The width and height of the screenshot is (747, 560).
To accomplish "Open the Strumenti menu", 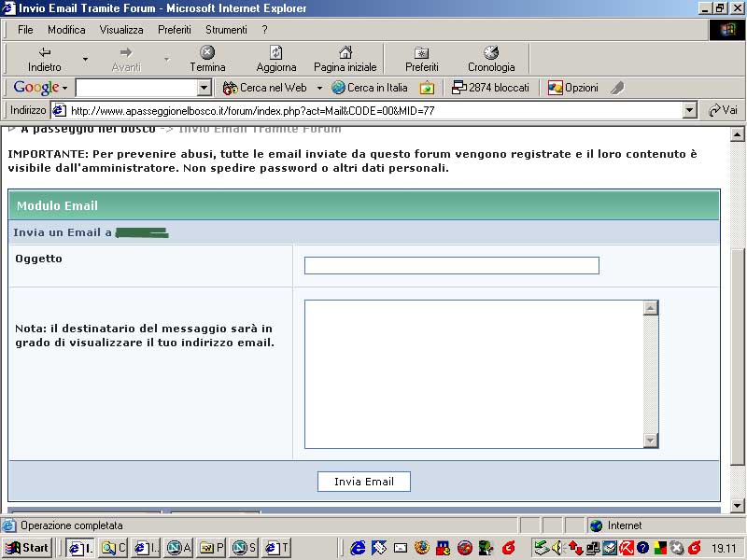I will click(x=226, y=30).
